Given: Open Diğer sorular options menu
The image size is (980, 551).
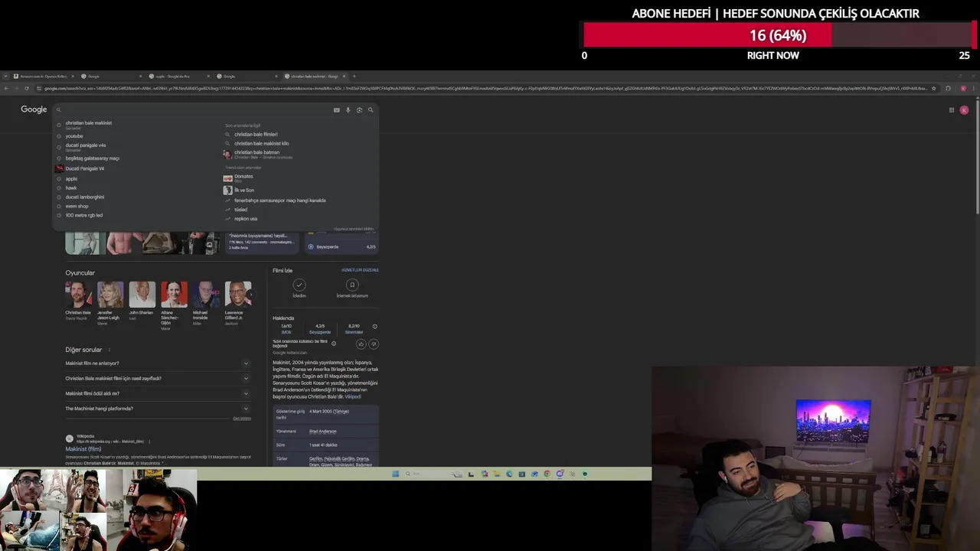Looking at the screenshot, I should [109, 350].
